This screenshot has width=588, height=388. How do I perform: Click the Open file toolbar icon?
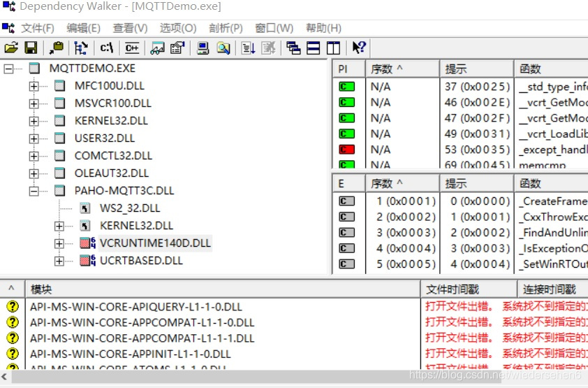pyautogui.click(x=11, y=48)
